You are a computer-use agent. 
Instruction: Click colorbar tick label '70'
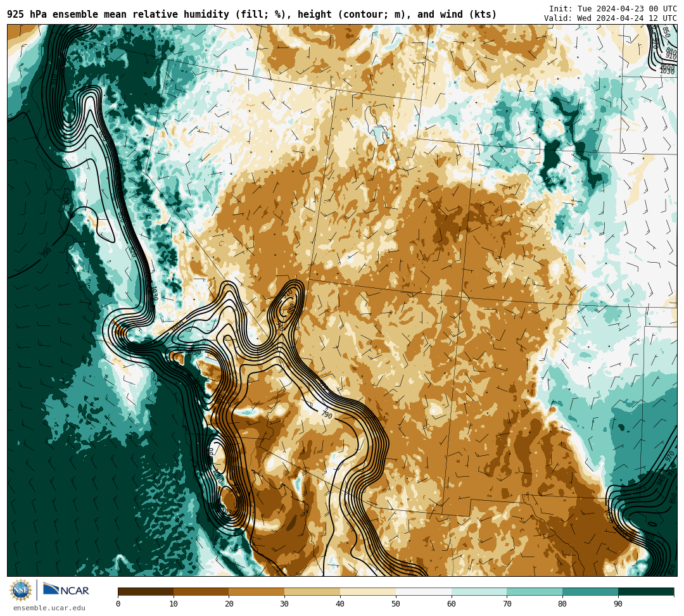[x=507, y=604]
